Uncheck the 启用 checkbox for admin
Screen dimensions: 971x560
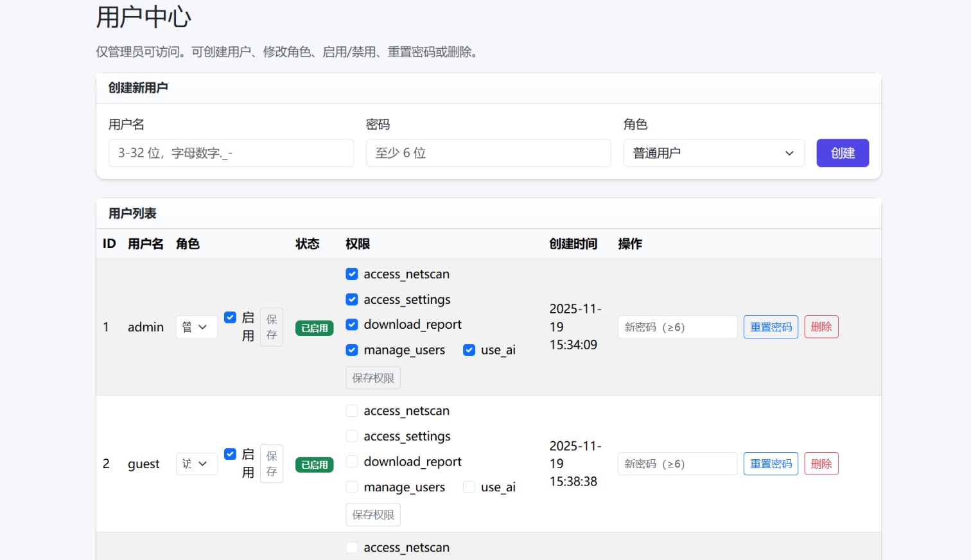click(230, 317)
